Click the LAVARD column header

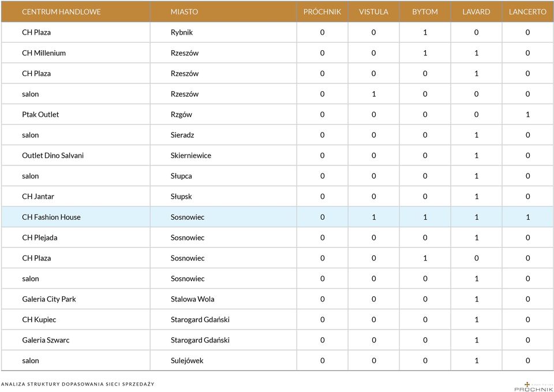476,12
